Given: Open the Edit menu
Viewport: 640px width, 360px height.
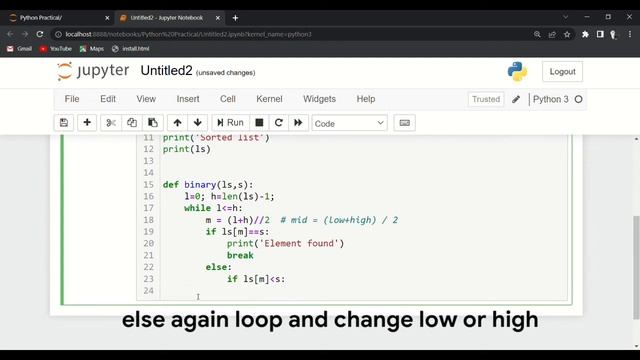Looking at the screenshot, I should 108,99.
